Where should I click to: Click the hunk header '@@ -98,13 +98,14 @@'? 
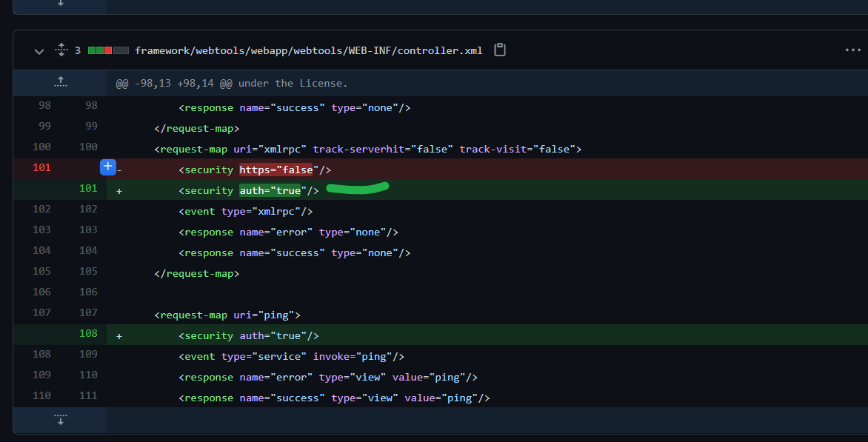231,84
